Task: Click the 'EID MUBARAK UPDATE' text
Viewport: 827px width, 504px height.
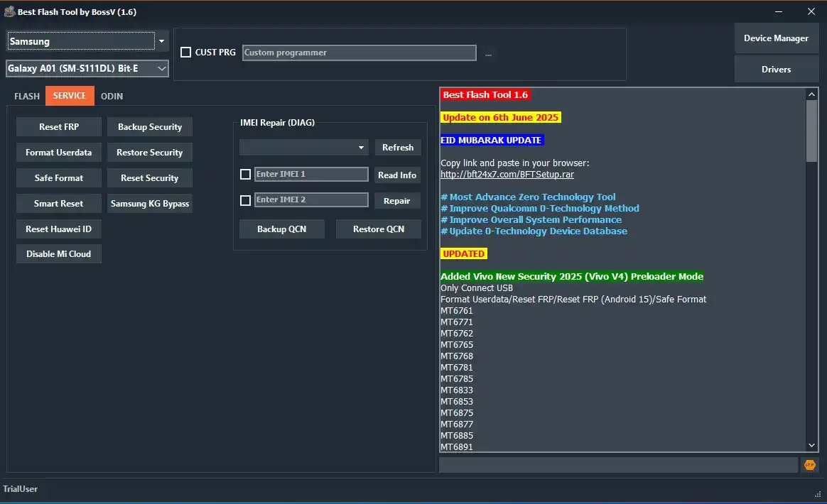Action: (492, 141)
